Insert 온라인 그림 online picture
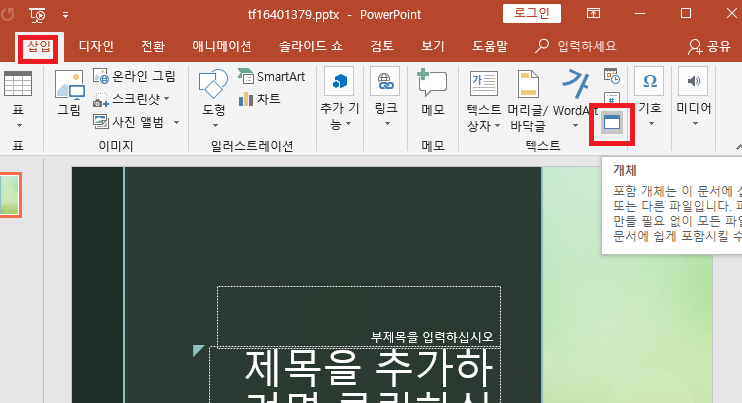Image resolution: width=742 pixels, height=403 pixels. (x=134, y=76)
